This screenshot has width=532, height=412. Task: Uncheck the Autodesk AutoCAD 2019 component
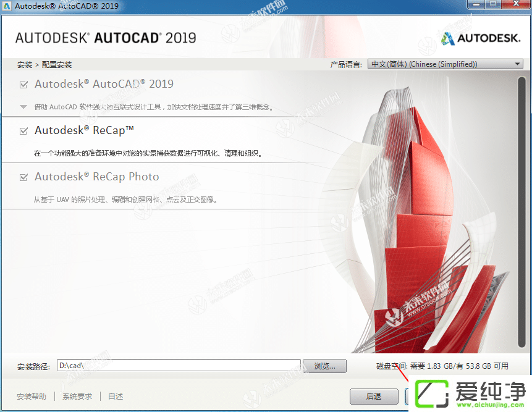[x=23, y=83]
